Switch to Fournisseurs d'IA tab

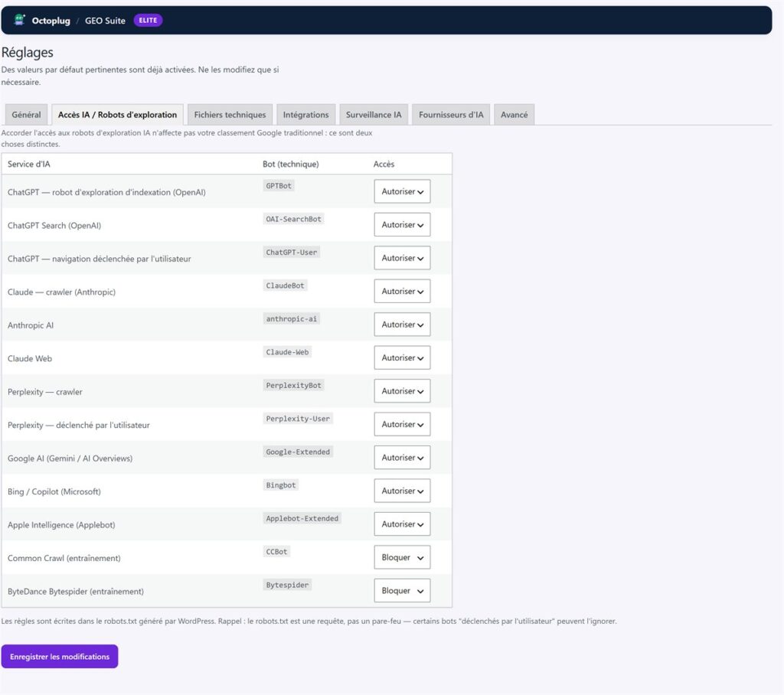tap(451, 115)
